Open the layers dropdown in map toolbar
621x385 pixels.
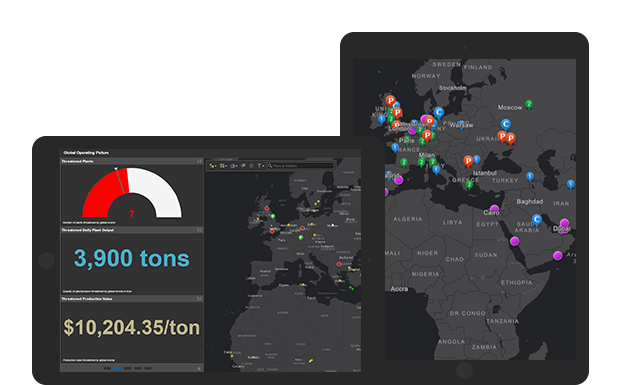click(234, 166)
